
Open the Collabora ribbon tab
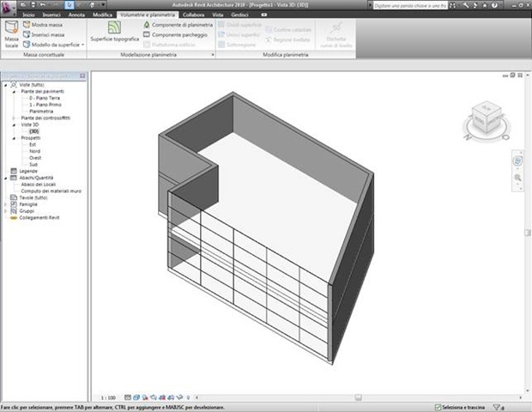pyautogui.click(x=193, y=15)
